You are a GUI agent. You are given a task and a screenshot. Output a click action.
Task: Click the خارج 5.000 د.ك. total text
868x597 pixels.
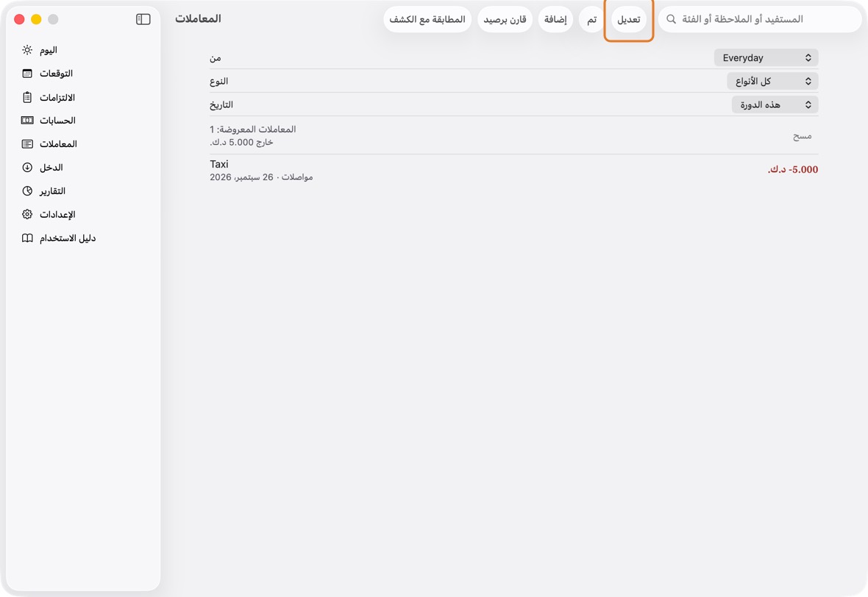point(241,142)
